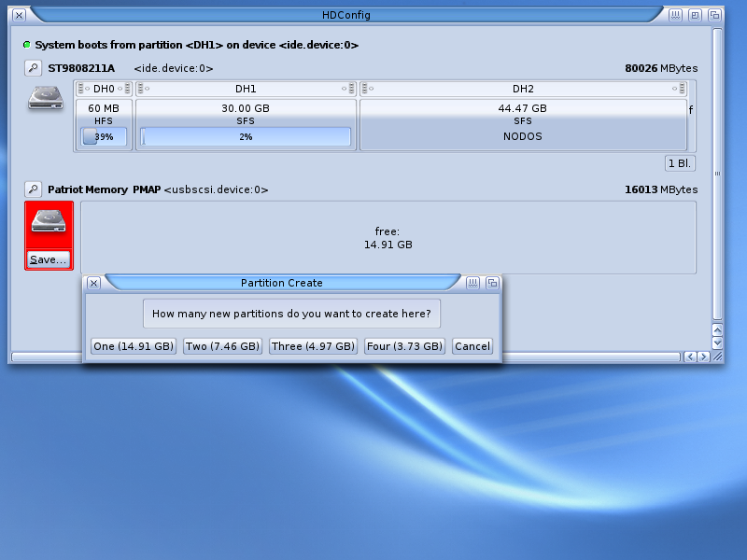This screenshot has height=560, width=747.
Task: Click the Save... button under the drive
Action: [49, 259]
